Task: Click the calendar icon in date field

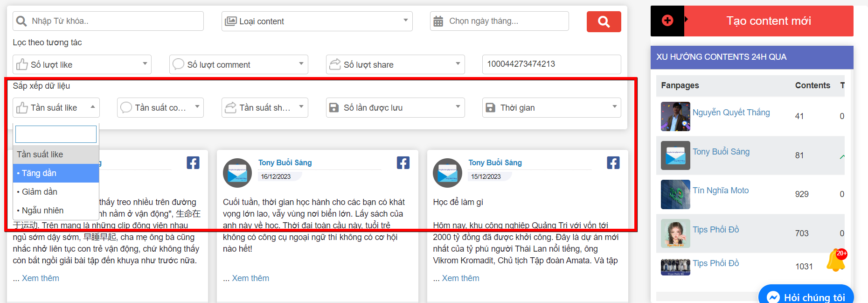Action: [438, 21]
